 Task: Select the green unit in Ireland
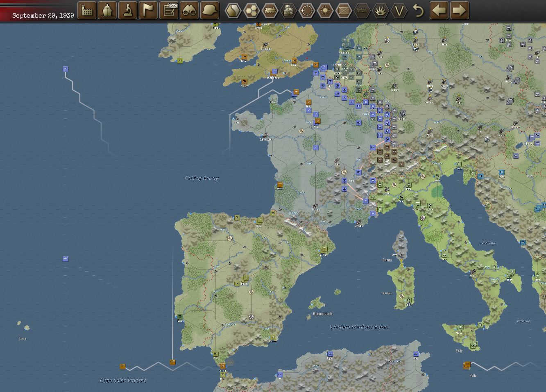[180, 61]
